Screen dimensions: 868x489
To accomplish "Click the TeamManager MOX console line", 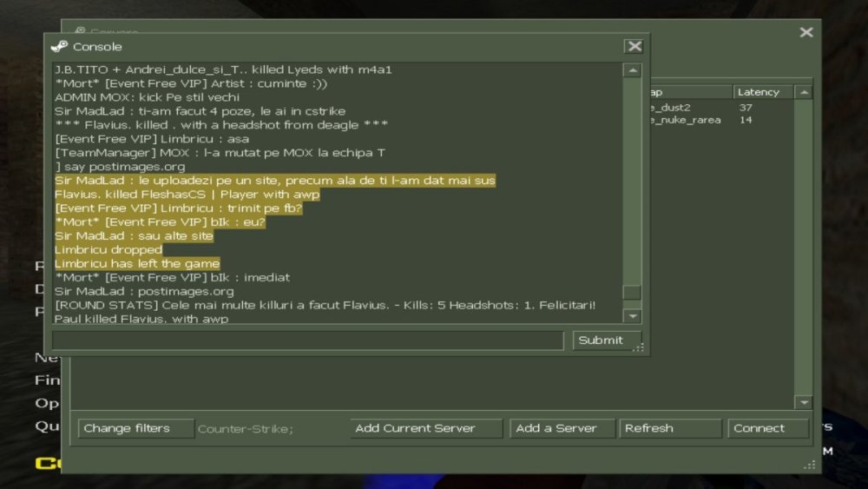I will point(220,153).
